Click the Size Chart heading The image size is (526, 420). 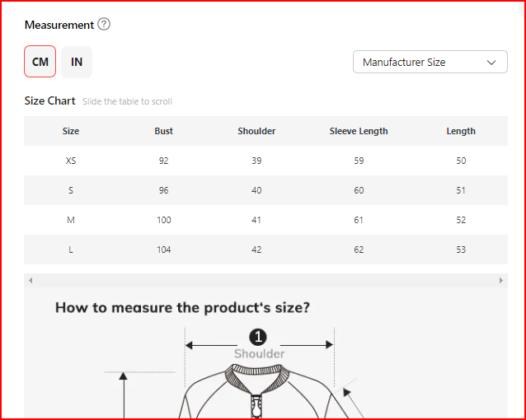49,100
